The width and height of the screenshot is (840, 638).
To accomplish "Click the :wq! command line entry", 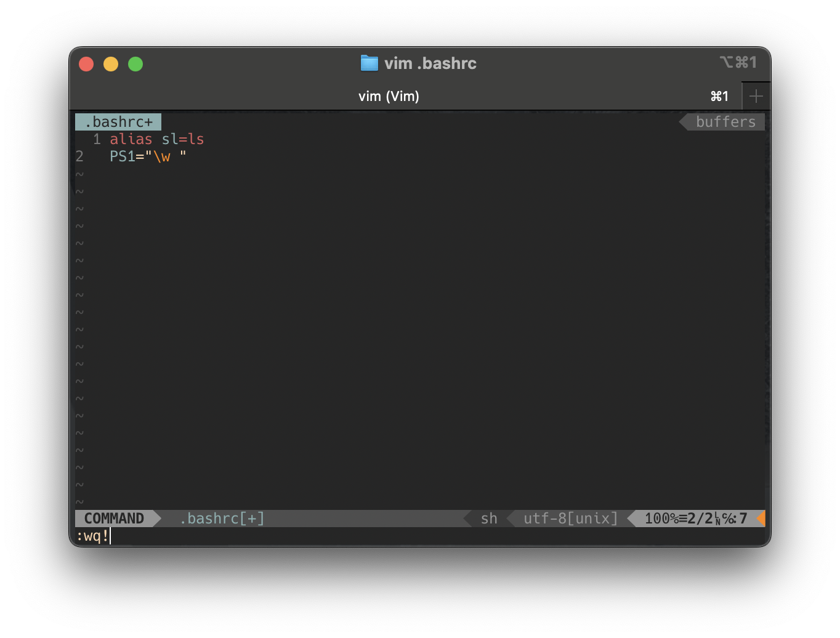I will [x=92, y=536].
